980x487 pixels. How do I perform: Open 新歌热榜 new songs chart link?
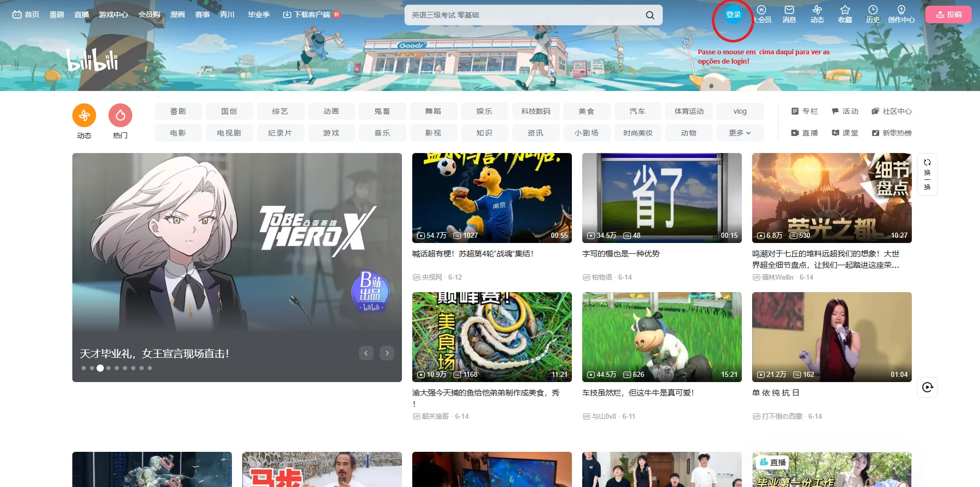coord(892,133)
